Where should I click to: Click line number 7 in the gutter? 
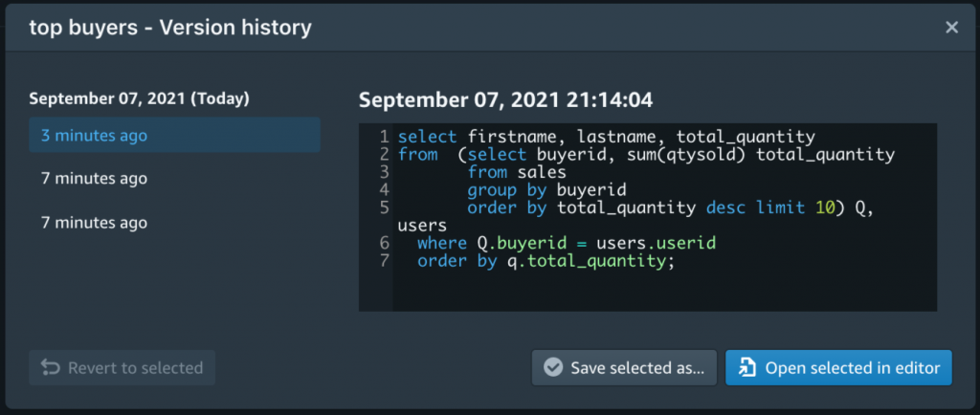point(384,261)
